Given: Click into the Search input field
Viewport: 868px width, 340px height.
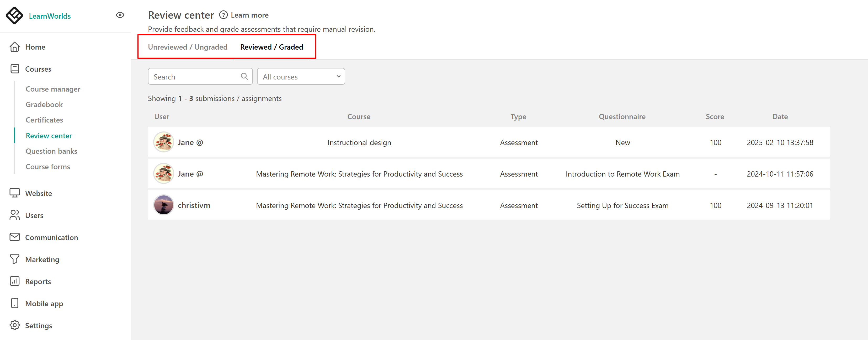Looking at the screenshot, I should pos(194,77).
